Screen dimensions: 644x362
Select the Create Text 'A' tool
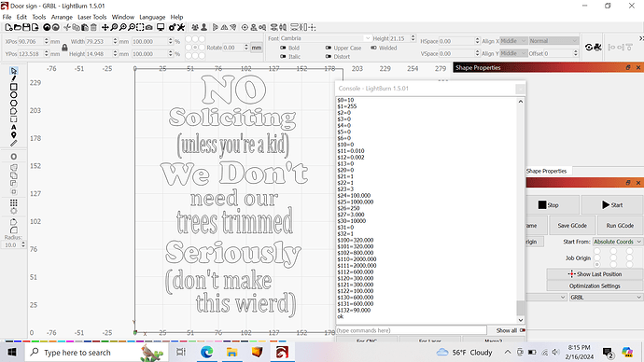pos(14,127)
